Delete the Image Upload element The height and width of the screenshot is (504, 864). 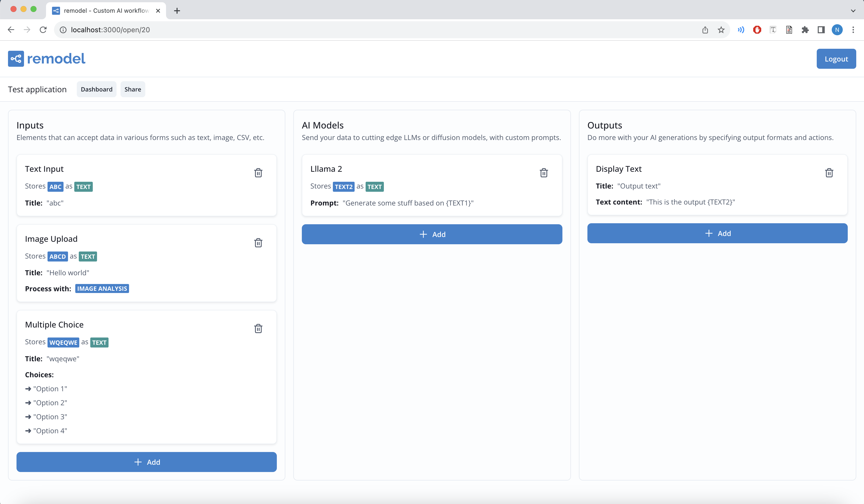click(258, 243)
